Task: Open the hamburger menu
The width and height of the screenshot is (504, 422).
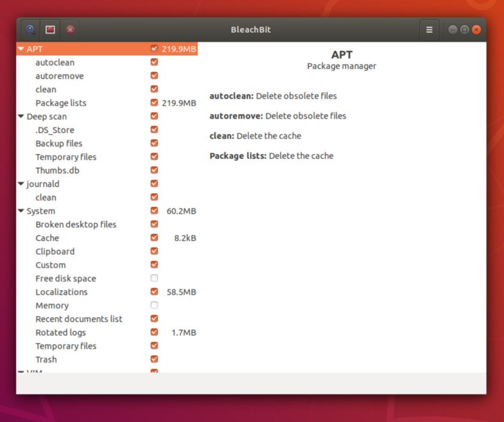Action: click(x=429, y=30)
